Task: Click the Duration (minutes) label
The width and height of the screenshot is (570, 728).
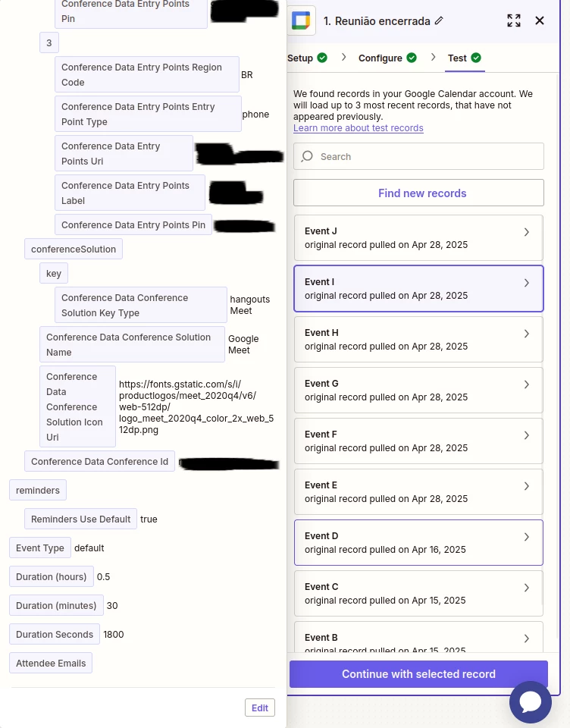Action: click(x=56, y=605)
